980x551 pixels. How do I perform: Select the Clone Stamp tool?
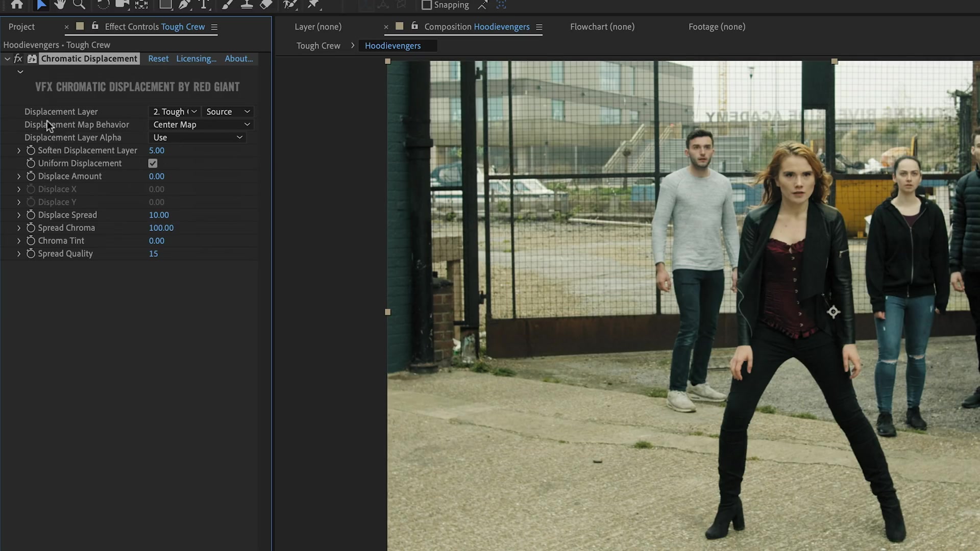247,5
